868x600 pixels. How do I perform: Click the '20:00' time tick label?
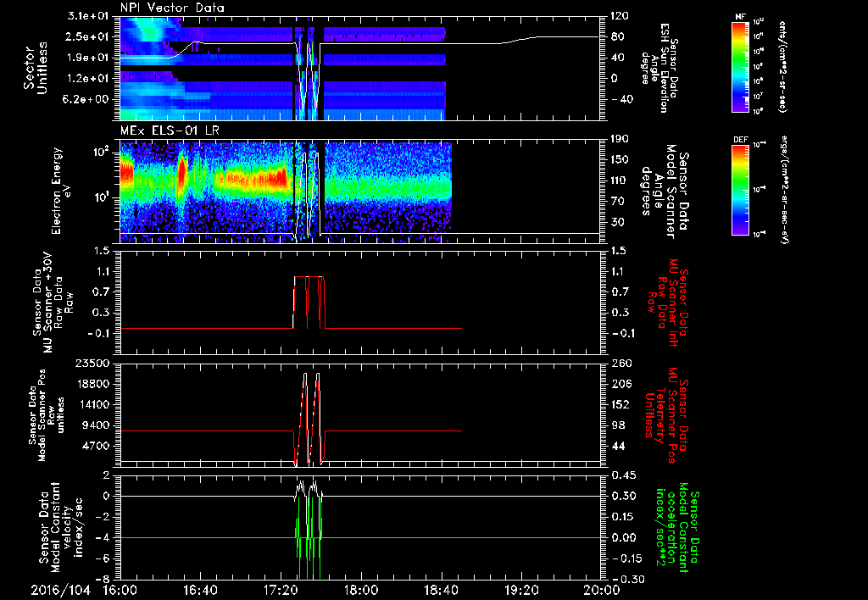point(602,591)
